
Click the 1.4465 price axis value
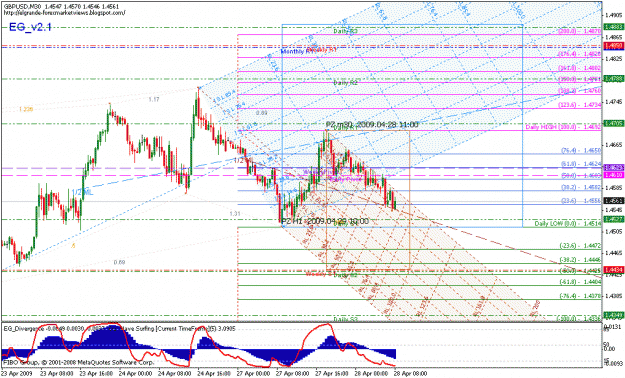614,253
